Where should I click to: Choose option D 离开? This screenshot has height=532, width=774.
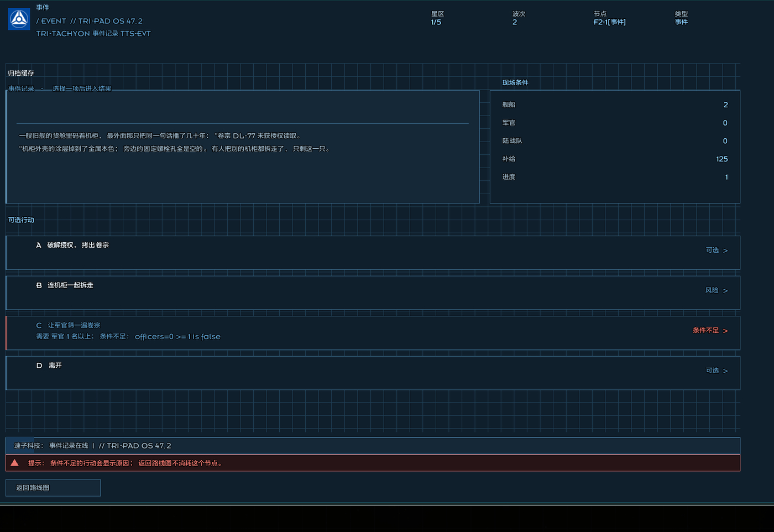(373, 373)
